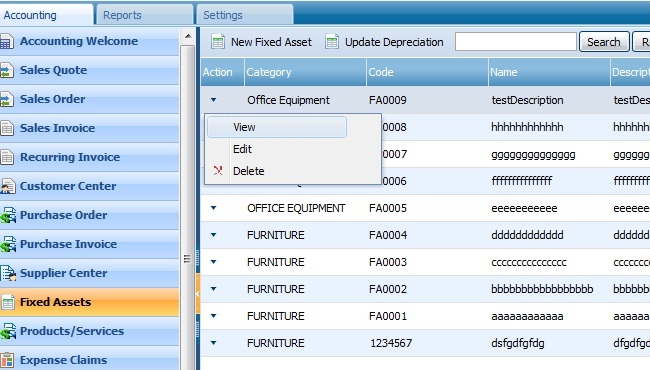Image resolution: width=650 pixels, height=370 pixels.
Task: Sort by the Name column header
Action: pyautogui.click(x=549, y=72)
